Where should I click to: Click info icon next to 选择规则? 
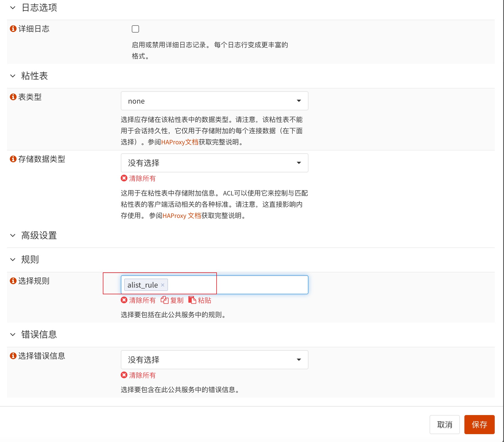13,281
